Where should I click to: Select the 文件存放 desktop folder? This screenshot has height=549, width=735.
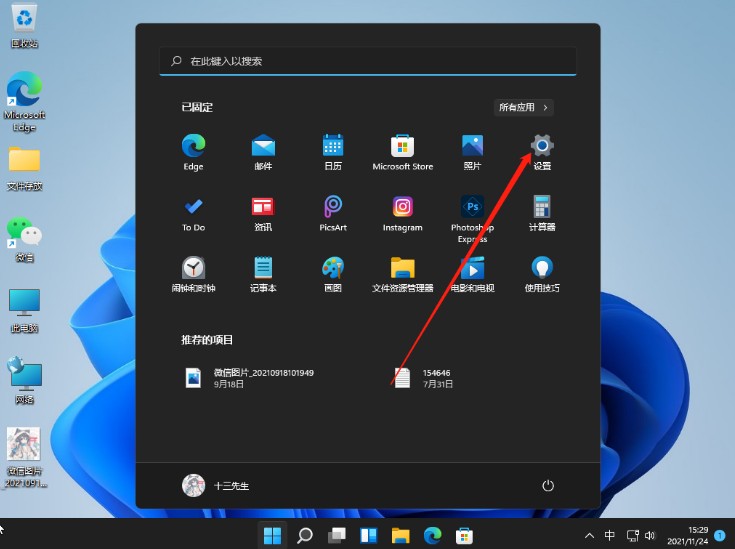(24, 169)
